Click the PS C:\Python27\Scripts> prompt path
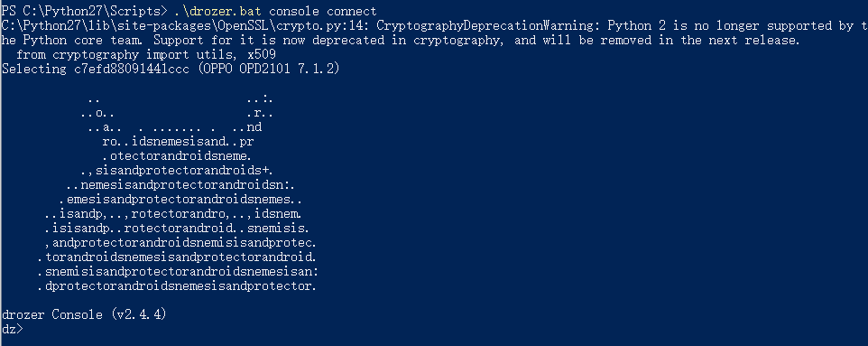The height and width of the screenshot is (346, 868). (x=85, y=11)
